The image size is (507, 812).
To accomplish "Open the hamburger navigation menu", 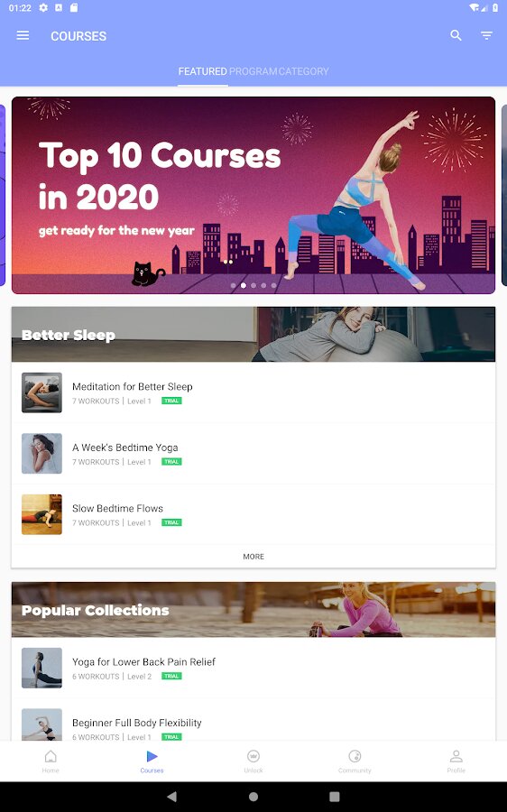I will [x=23, y=36].
